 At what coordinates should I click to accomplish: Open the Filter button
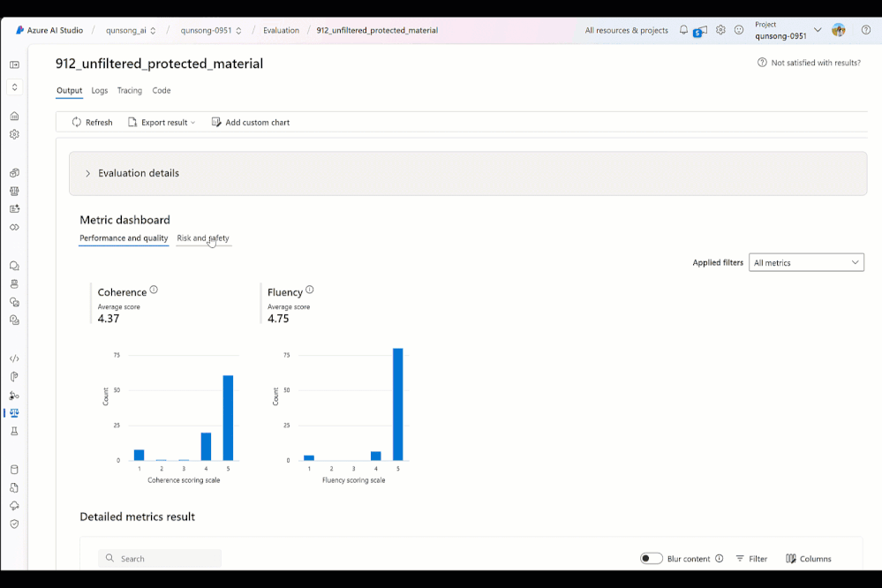pyautogui.click(x=751, y=558)
